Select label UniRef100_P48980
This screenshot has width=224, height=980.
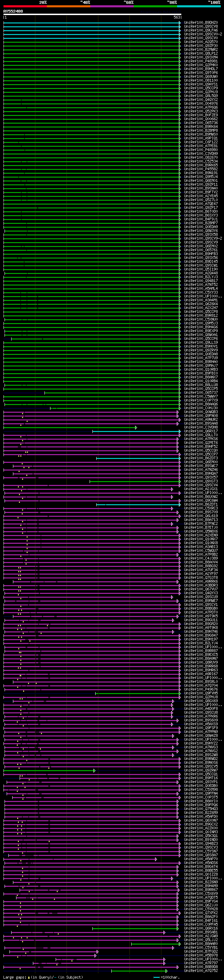click(x=201, y=150)
